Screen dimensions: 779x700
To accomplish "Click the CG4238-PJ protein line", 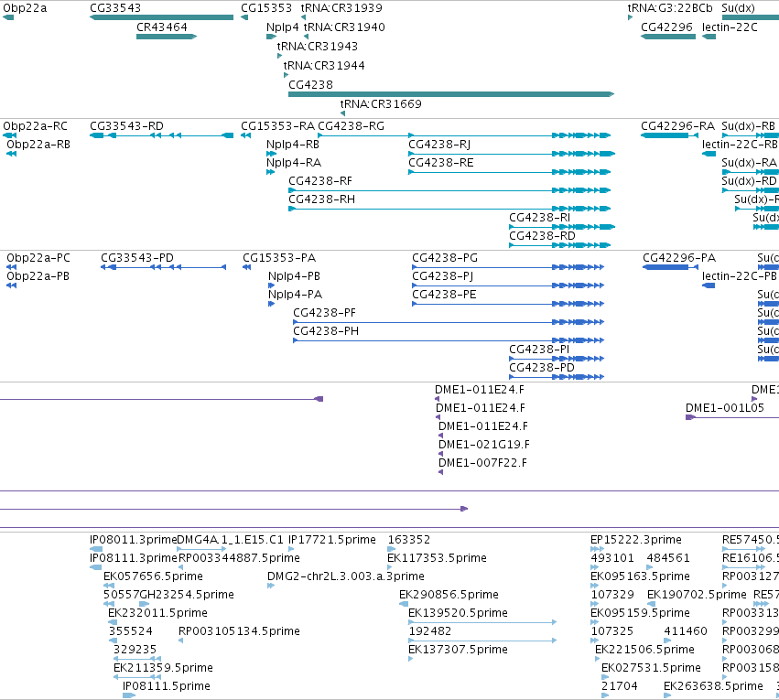I will tap(508, 285).
